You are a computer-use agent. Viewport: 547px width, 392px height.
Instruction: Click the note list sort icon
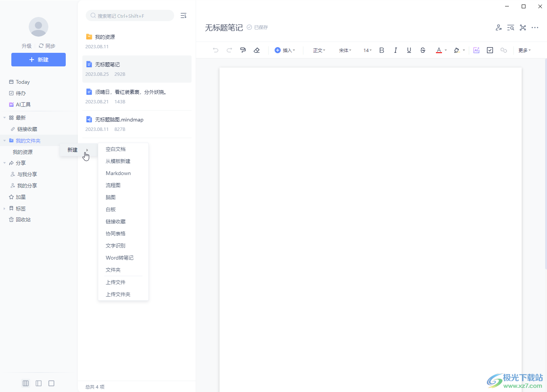[183, 15]
